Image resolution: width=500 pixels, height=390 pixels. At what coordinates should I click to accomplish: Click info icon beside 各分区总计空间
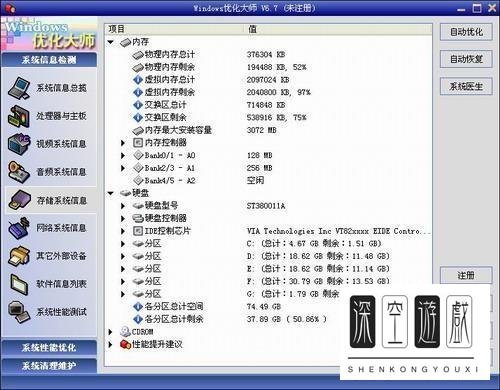pyautogui.click(x=138, y=306)
